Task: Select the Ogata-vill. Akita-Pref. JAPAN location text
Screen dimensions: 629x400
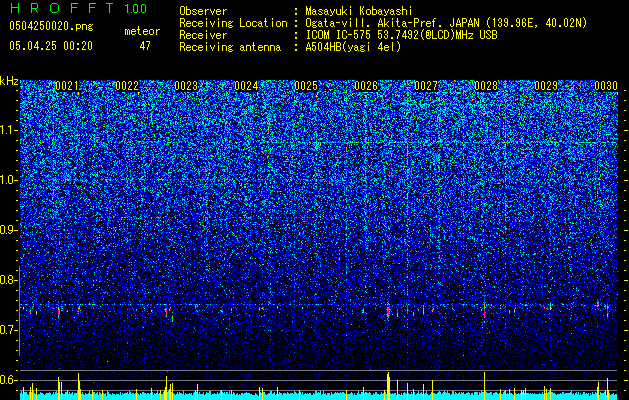Action: [446, 23]
